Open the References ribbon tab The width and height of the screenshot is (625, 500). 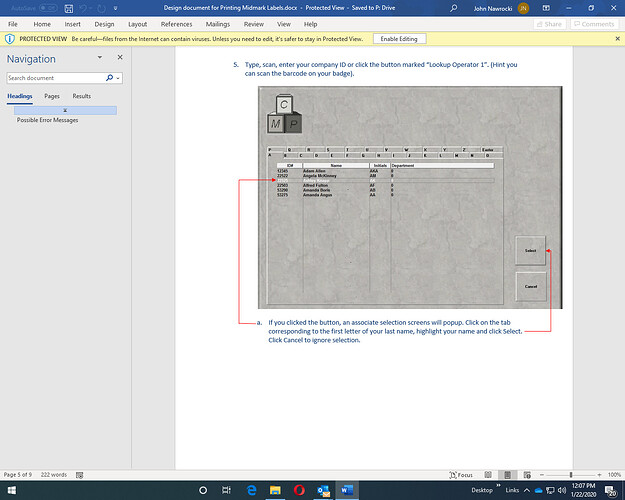[x=177, y=23]
